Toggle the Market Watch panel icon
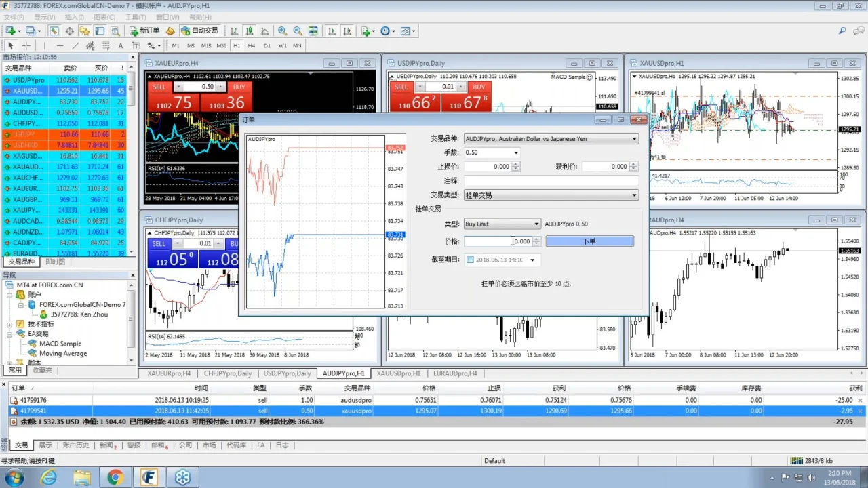Image resolution: width=868 pixels, height=488 pixels. 54,30
